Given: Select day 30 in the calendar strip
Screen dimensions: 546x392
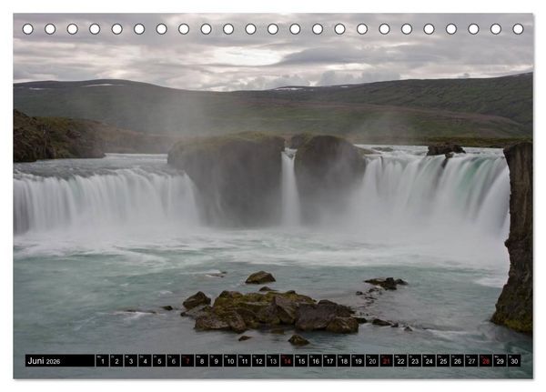Looking at the screenshot, I should pos(514,361).
